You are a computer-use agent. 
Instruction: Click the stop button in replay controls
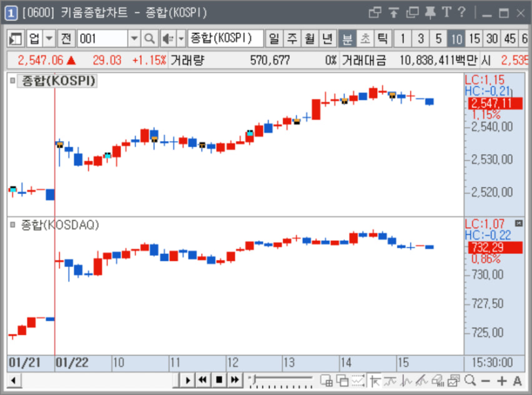219,380
